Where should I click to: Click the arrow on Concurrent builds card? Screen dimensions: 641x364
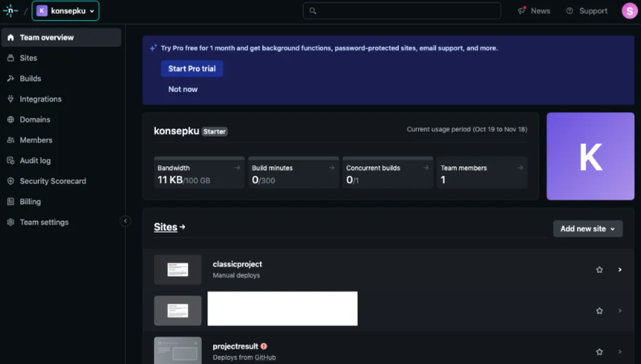[426, 168]
